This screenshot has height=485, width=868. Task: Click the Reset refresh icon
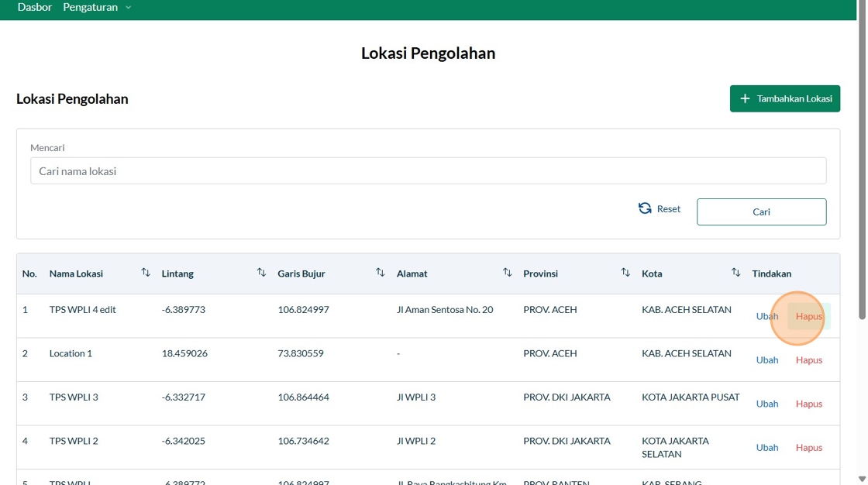coord(645,208)
